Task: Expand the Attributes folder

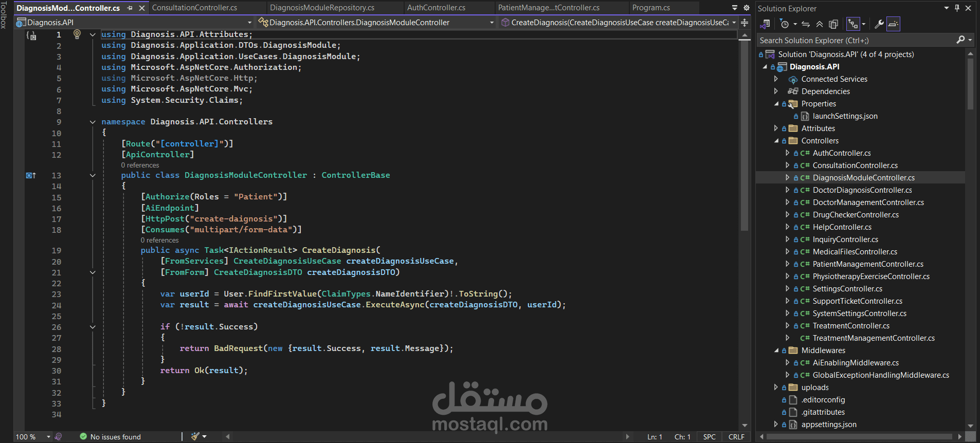Action: tap(776, 128)
